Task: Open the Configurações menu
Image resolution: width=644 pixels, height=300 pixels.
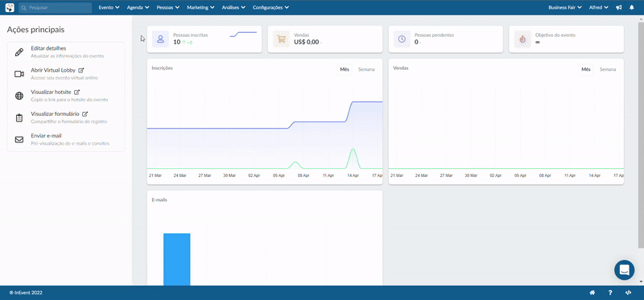Action: [270, 7]
